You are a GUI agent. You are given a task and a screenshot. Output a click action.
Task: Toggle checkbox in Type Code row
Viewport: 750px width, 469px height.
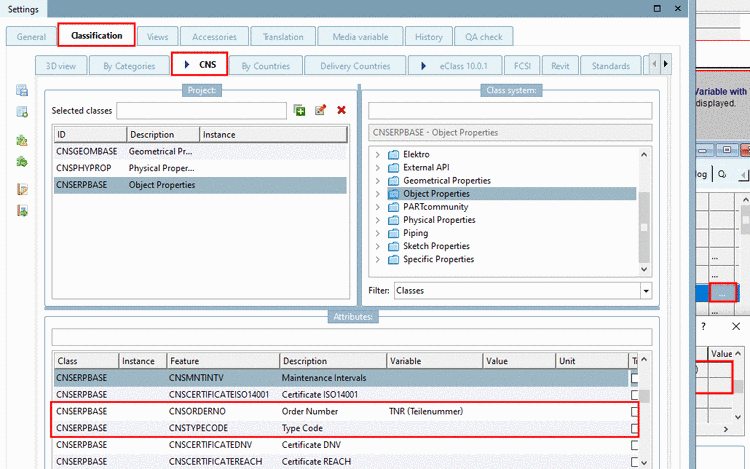(634, 428)
